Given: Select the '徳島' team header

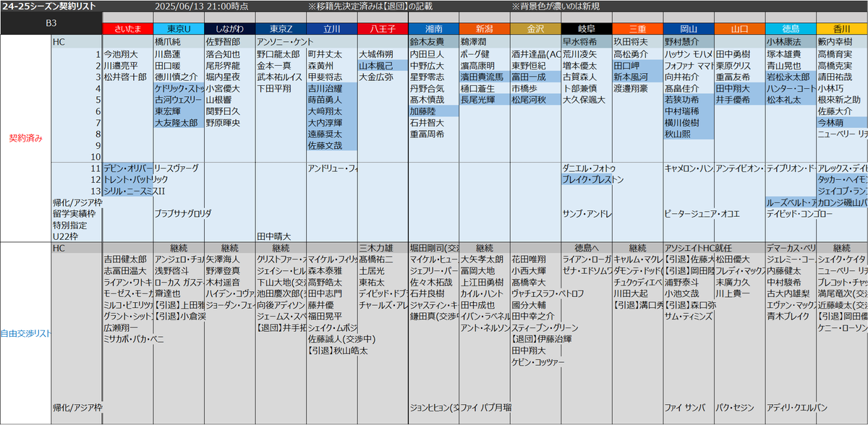Looking at the screenshot, I should (790, 29).
